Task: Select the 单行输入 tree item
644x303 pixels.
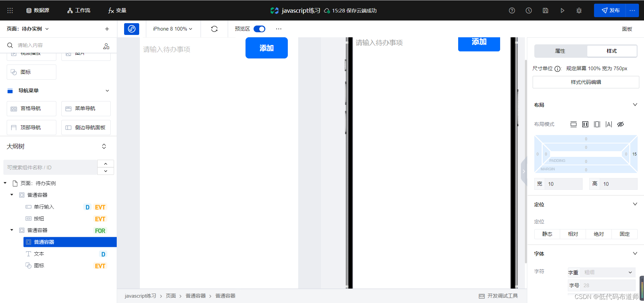Action: 44,207
